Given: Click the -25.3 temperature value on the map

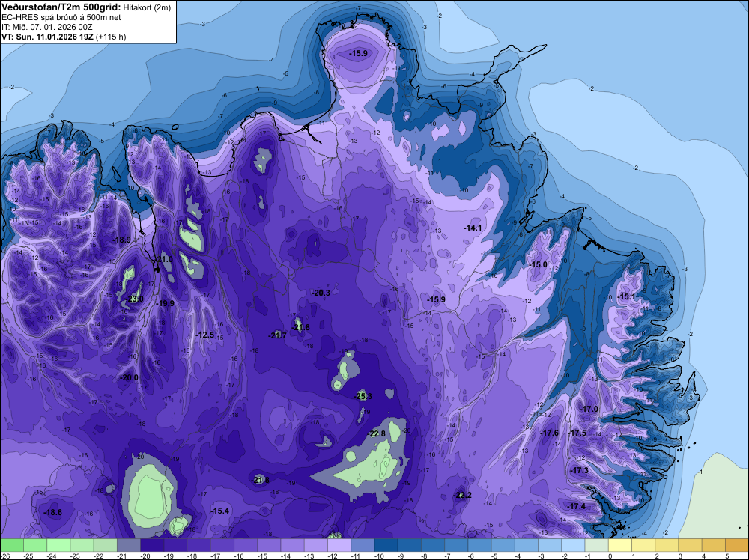Looking at the screenshot, I should pyautogui.click(x=363, y=396).
